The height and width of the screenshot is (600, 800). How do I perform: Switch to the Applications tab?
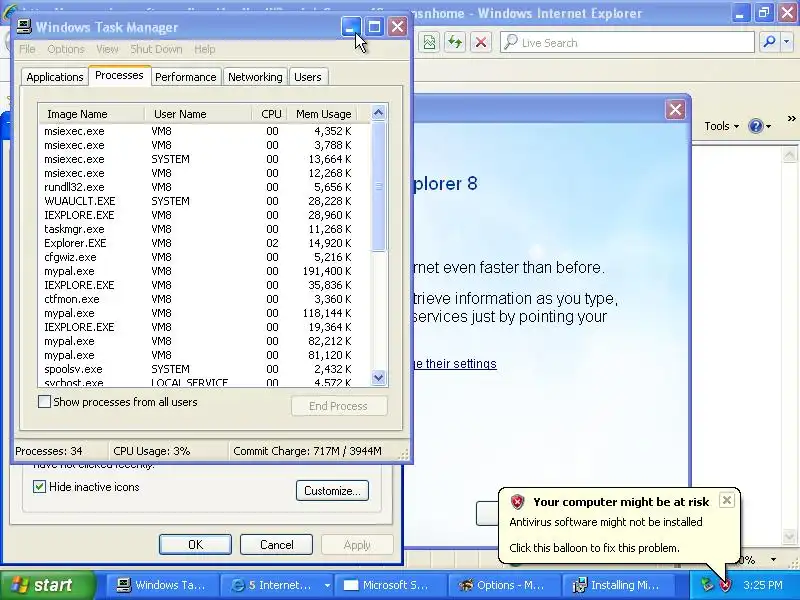click(x=55, y=77)
